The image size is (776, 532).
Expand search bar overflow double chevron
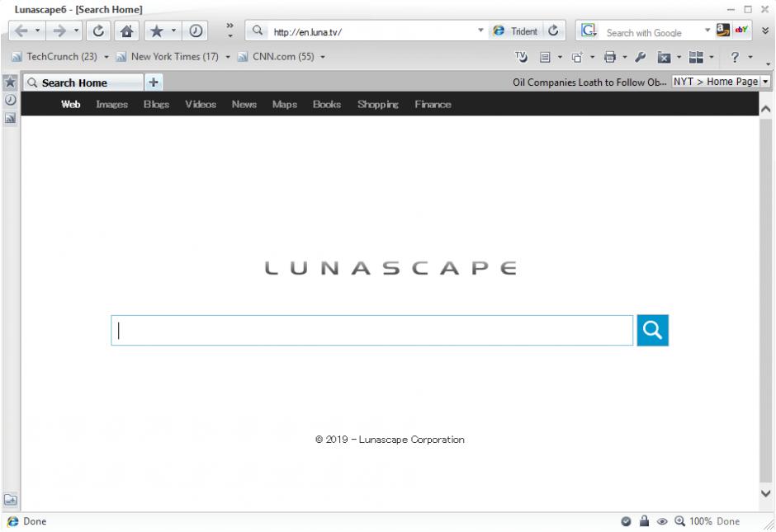(765, 31)
